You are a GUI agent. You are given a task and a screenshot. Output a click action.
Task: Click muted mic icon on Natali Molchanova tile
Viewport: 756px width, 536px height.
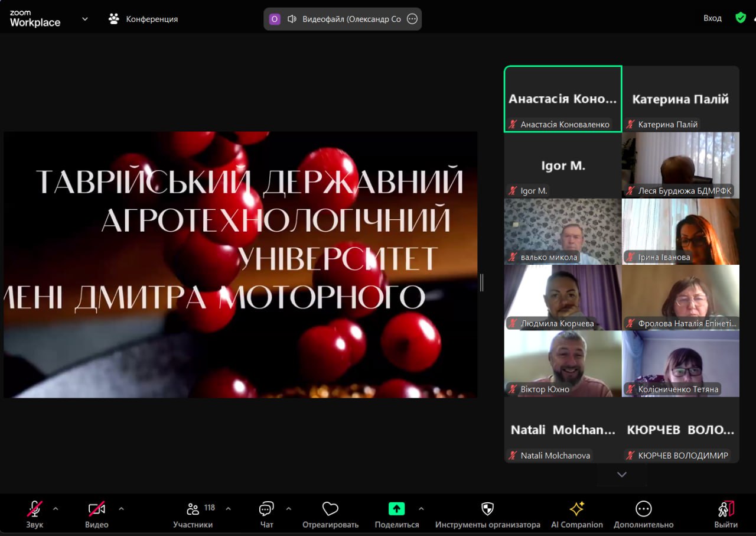[513, 456]
